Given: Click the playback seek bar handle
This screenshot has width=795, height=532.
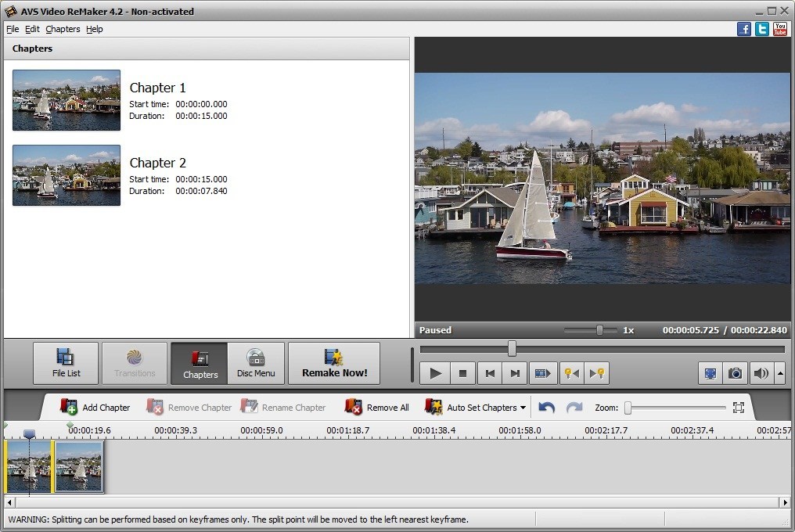Looking at the screenshot, I should point(512,348).
